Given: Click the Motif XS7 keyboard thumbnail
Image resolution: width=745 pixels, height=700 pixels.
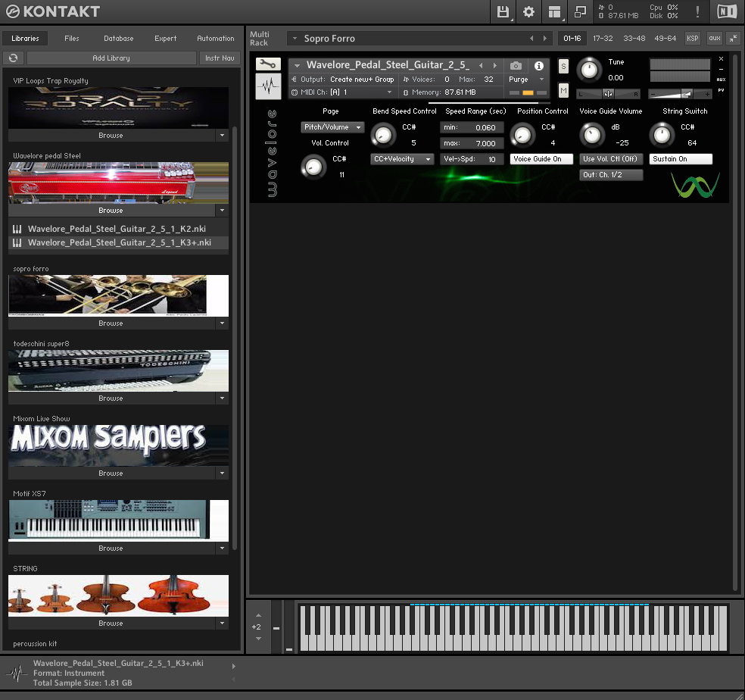Looking at the screenshot, I should (118, 520).
